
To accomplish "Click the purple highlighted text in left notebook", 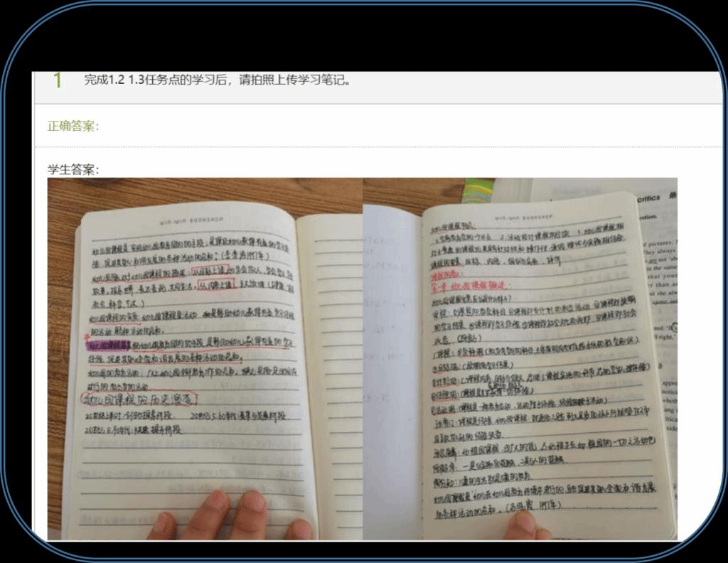I will click(x=108, y=346).
